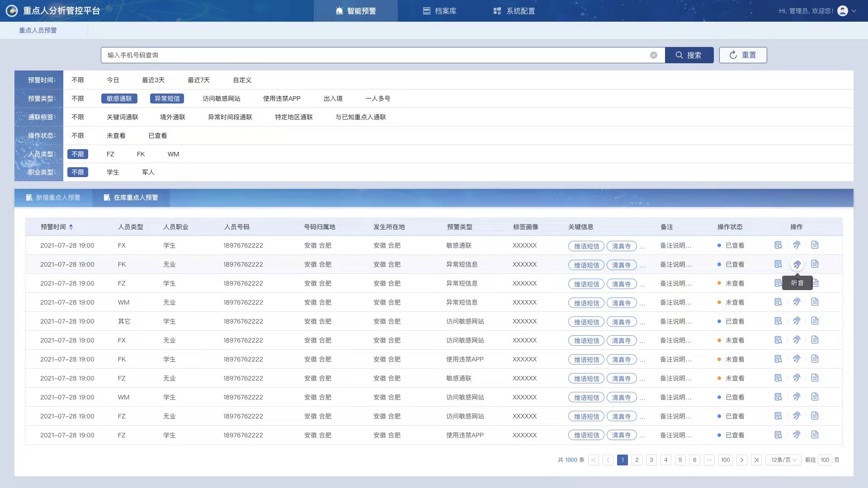Select 最近7天 alert time filter
This screenshot has height=488, width=868.
tap(199, 80)
